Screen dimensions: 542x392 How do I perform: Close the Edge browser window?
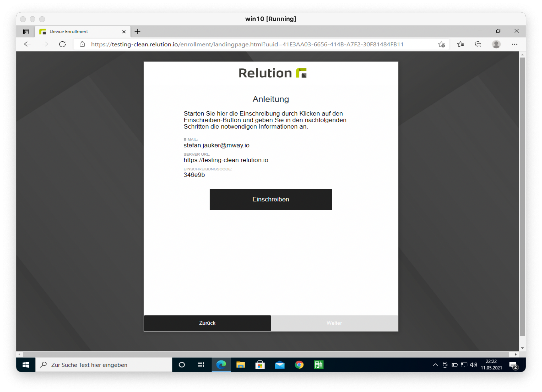(516, 31)
